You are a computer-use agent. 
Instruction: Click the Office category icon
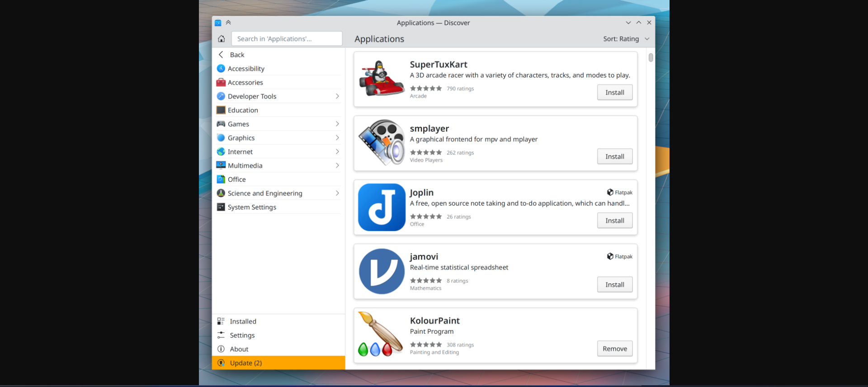(x=221, y=179)
